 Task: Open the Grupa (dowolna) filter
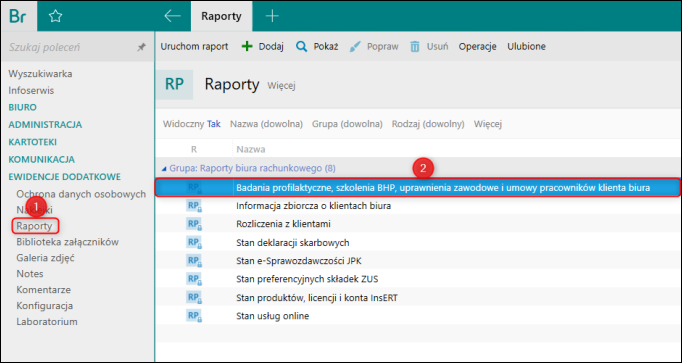pyautogui.click(x=347, y=124)
